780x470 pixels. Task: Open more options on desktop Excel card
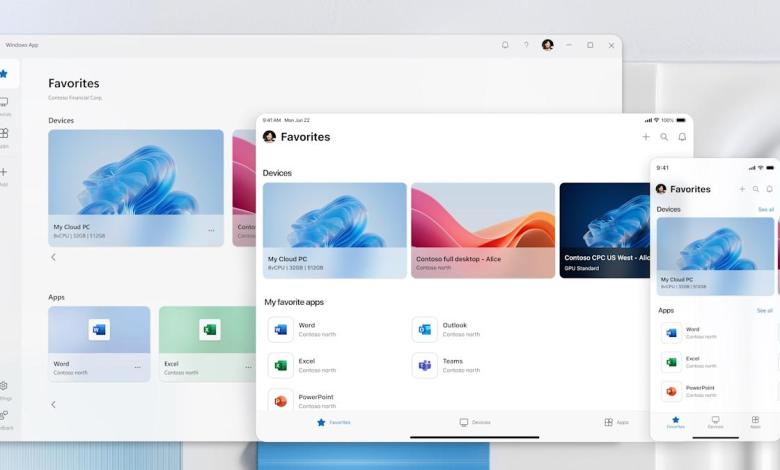248,368
